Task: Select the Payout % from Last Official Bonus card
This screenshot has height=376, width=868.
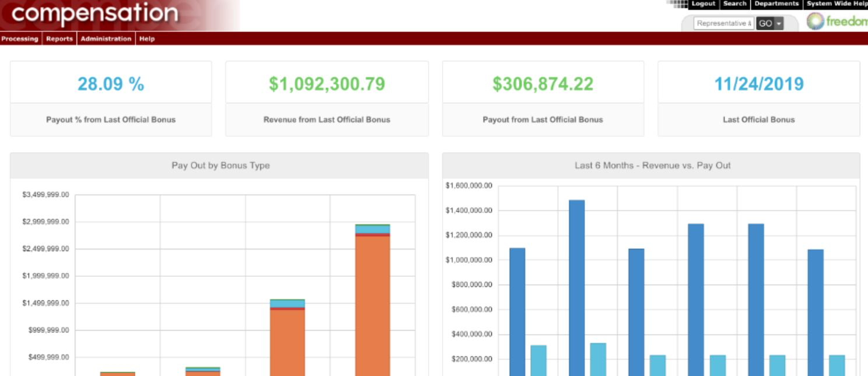Action: tap(110, 98)
